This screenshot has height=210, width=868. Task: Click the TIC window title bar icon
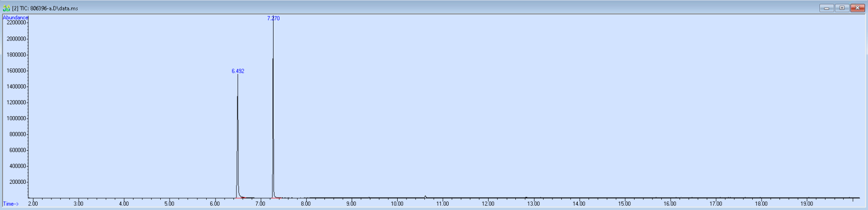point(6,8)
